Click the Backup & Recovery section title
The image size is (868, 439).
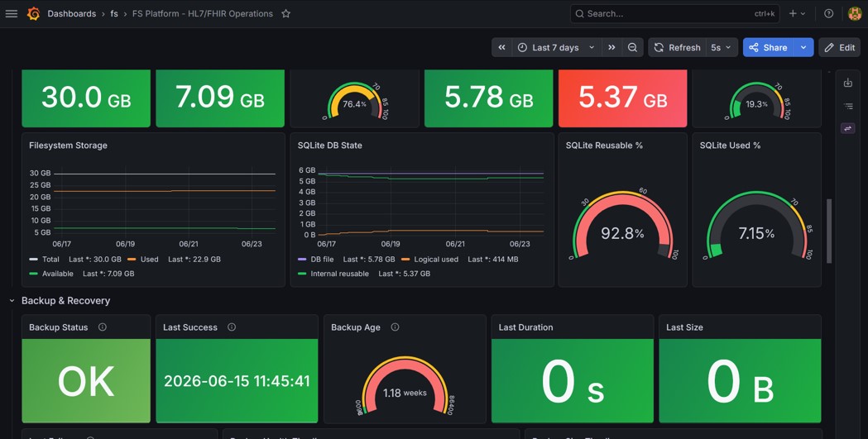[x=66, y=301]
